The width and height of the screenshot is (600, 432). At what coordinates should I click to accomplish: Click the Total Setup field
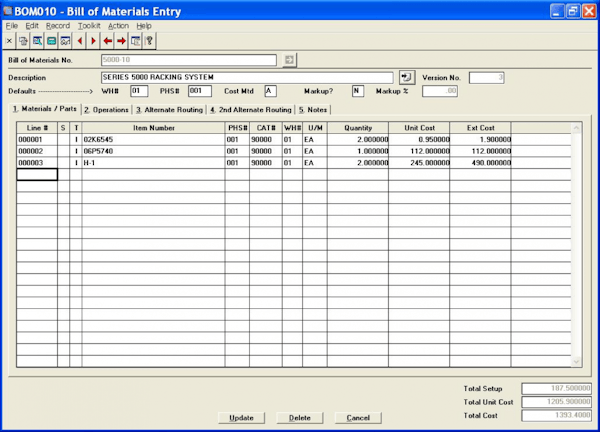pyautogui.click(x=556, y=388)
